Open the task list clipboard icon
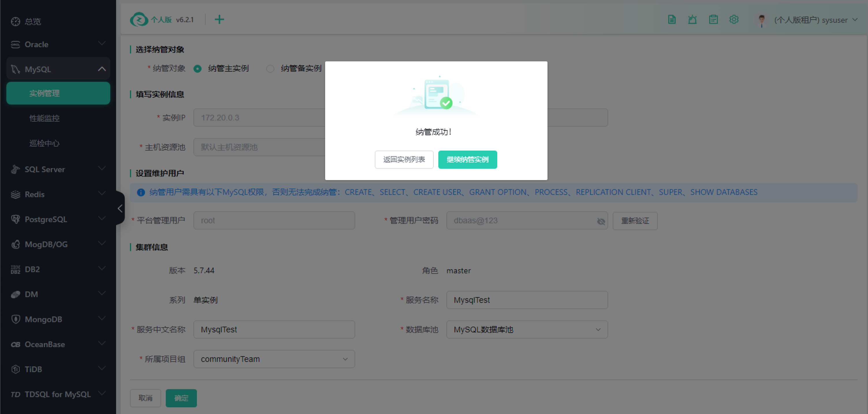This screenshot has height=414, width=868. pos(713,20)
